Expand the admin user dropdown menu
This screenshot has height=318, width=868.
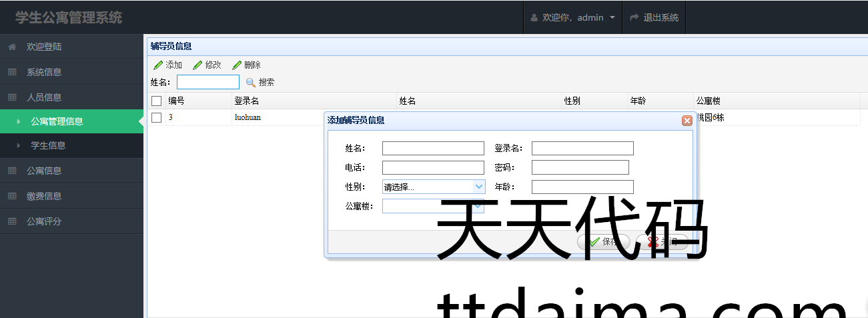point(612,18)
